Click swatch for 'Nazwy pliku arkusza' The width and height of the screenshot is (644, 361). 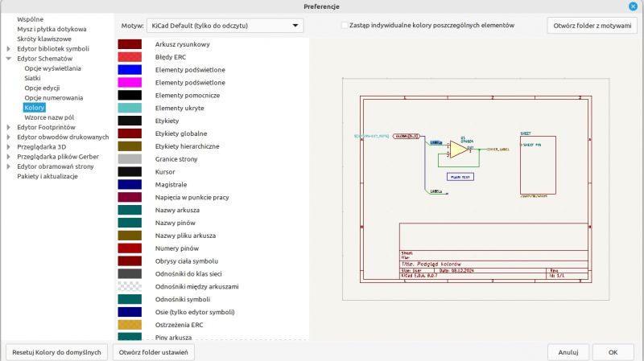point(130,236)
